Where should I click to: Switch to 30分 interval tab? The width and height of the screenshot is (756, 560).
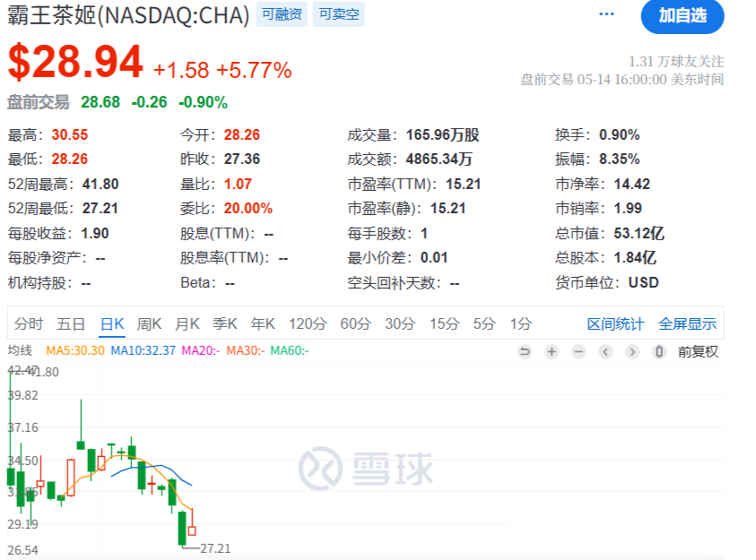point(400,323)
